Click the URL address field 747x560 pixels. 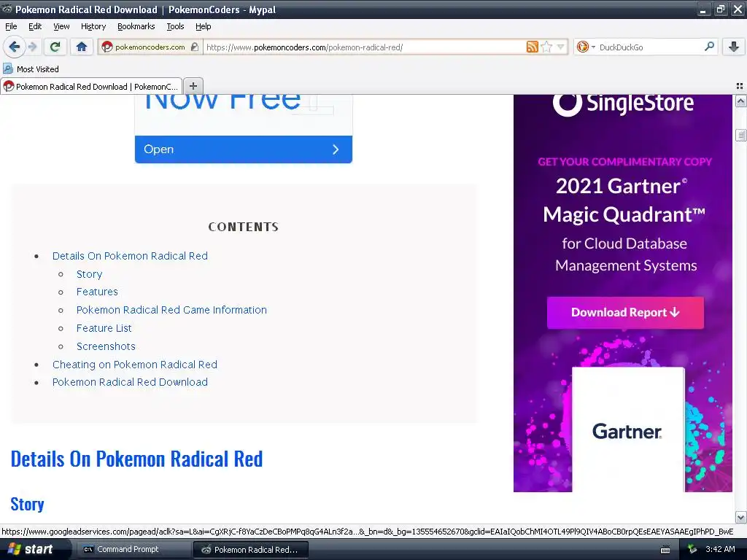(365, 47)
